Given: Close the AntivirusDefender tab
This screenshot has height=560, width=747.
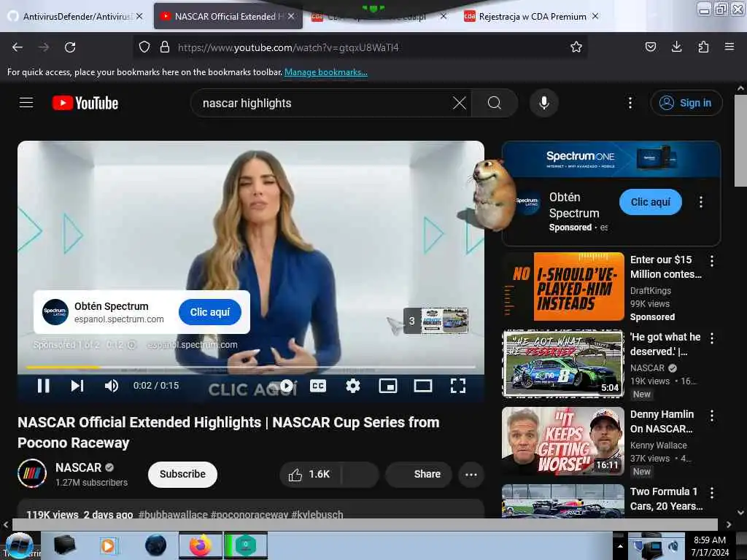Looking at the screenshot, I should coord(139,16).
